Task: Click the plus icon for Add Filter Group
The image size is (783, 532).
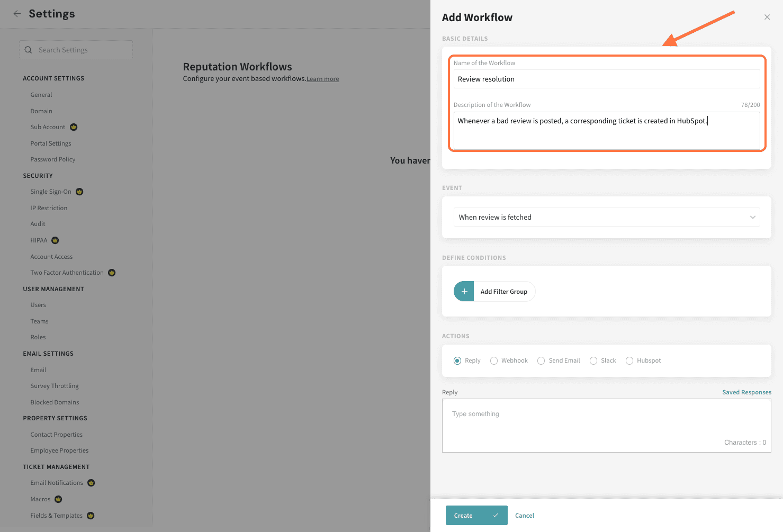Action: click(464, 292)
